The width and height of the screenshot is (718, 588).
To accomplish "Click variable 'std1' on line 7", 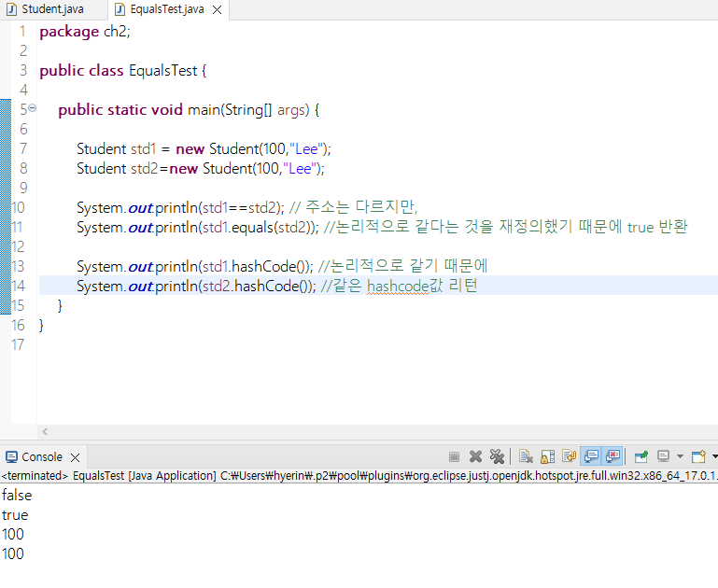I will click(144, 148).
